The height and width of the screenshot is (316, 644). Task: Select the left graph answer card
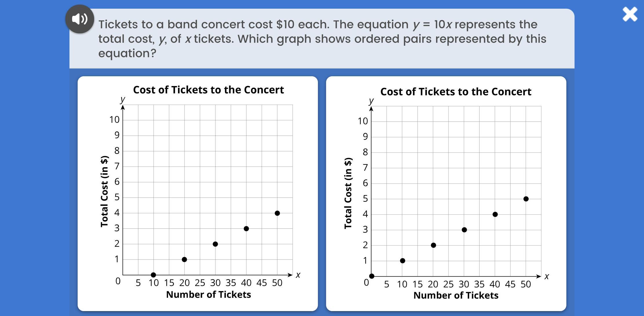pos(198,194)
